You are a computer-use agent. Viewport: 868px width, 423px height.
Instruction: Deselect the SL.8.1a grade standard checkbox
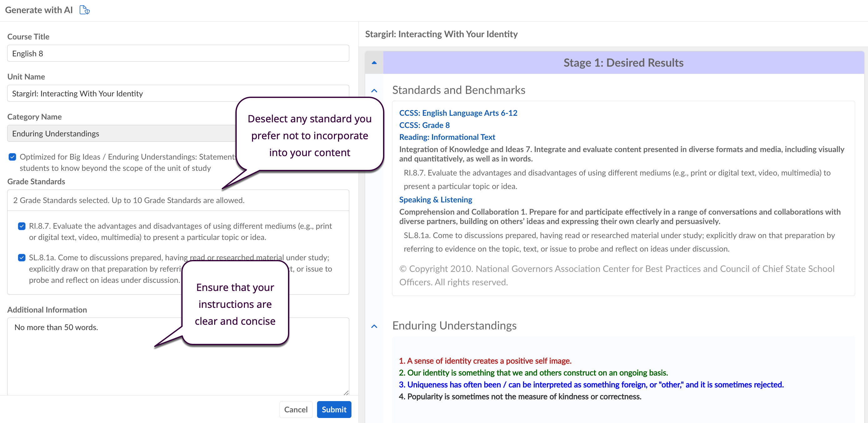pos(22,257)
